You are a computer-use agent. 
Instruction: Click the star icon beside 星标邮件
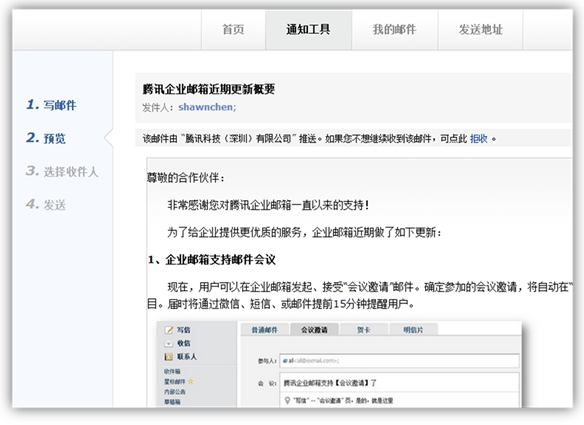(x=190, y=381)
